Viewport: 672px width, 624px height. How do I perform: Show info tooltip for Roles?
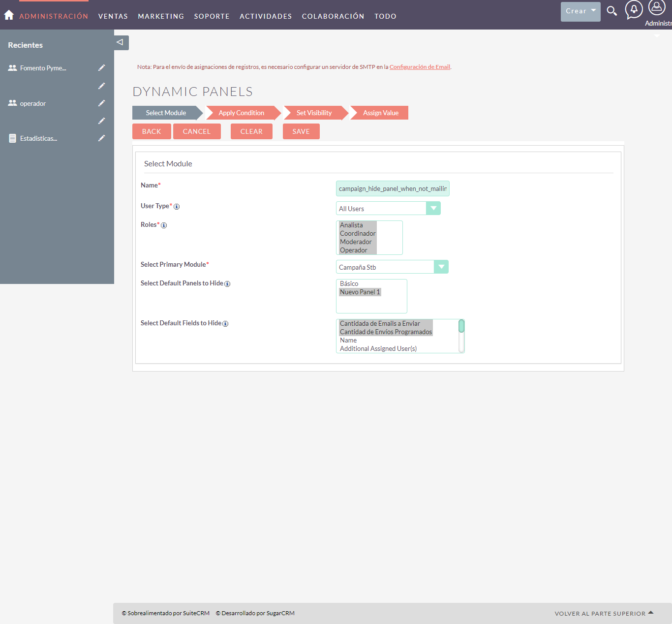click(x=164, y=225)
